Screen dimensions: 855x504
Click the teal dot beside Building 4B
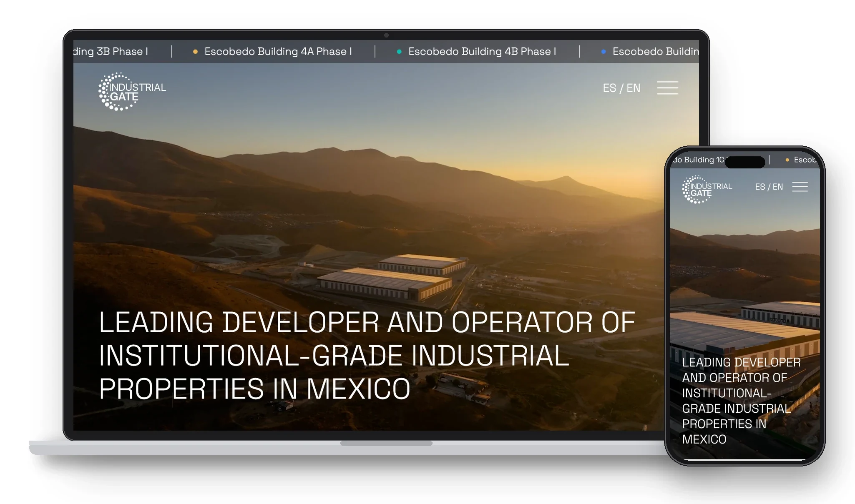399,52
